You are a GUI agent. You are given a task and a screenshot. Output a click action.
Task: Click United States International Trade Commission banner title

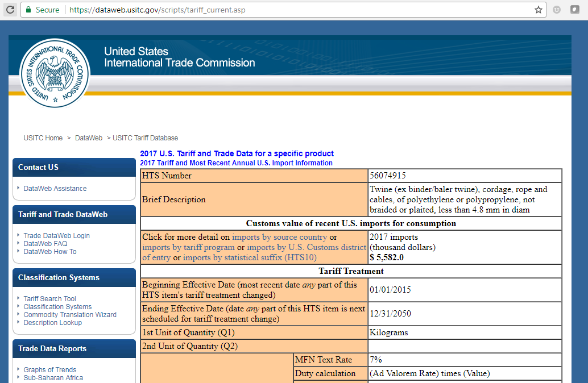(179, 57)
